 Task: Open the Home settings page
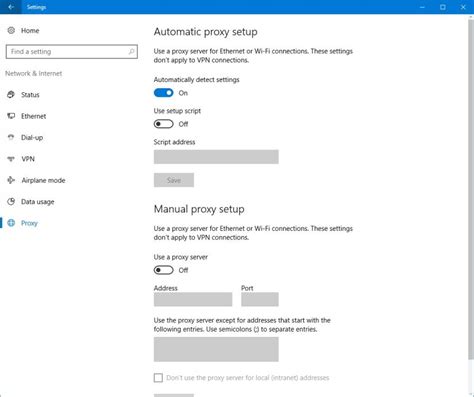pos(30,31)
